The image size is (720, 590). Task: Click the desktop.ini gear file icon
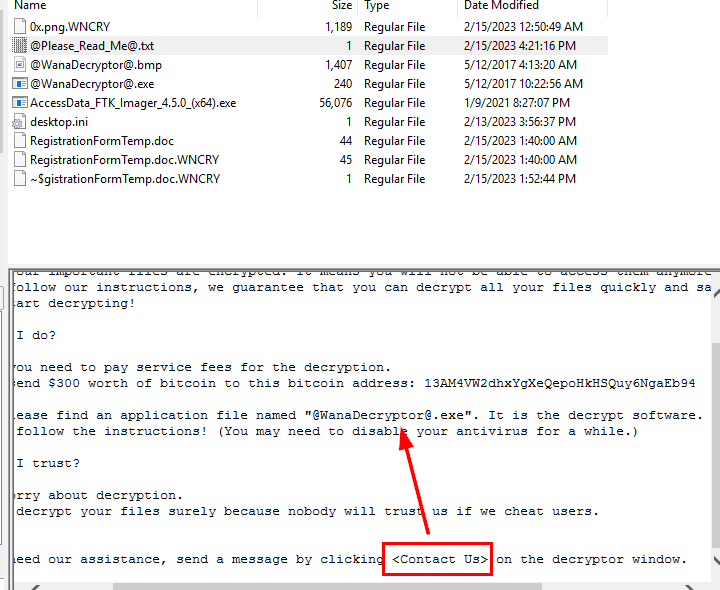[19, 122]
